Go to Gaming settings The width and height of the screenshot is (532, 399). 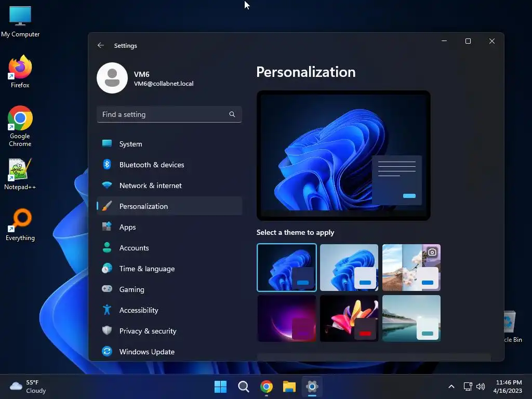point(169,289)
